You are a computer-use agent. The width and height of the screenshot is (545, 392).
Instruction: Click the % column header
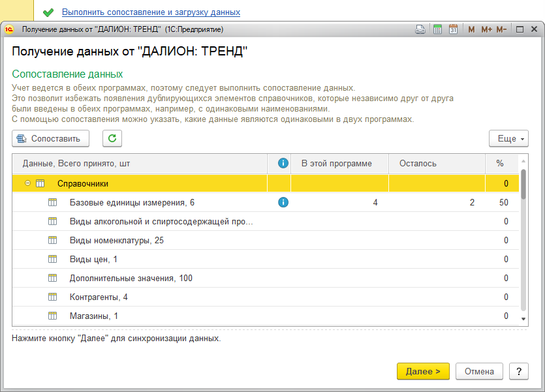point(502,164)
